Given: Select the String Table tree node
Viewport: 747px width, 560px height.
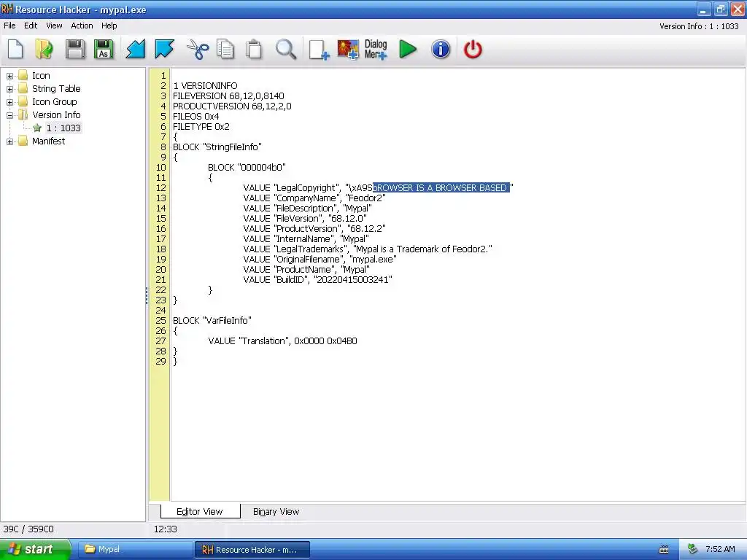Looking at the screenshot, I should click(x=56, y=88).
